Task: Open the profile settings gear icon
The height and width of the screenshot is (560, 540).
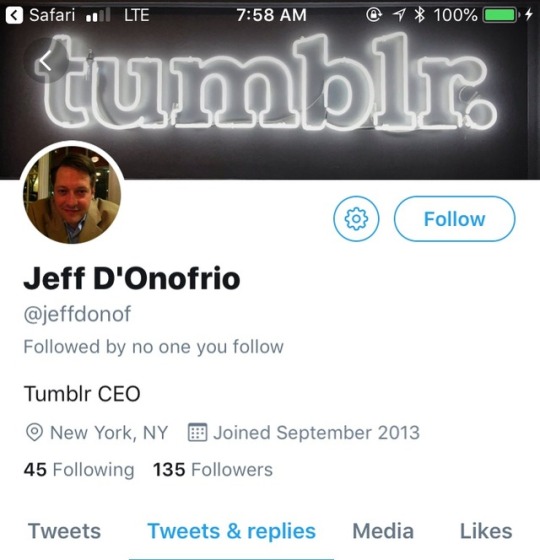Action: pyautogui.click(x=356, y=219)
